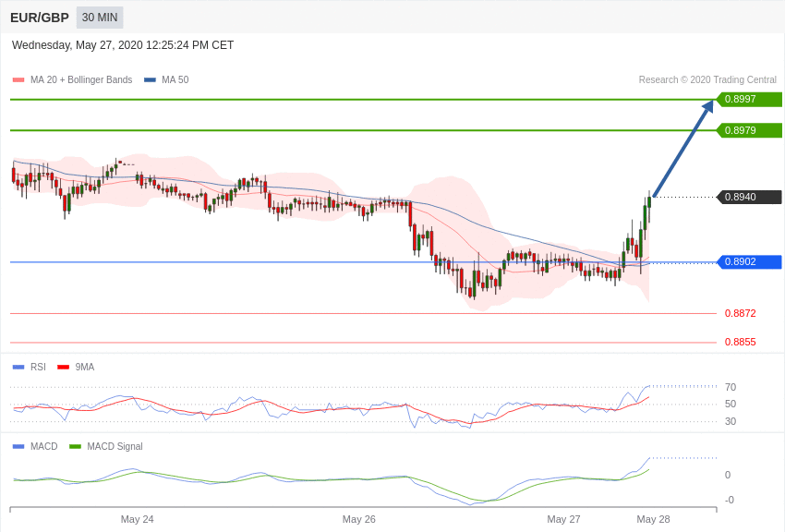Click the date and time line 'Wednesday, May 27, 2020 12:25:24 PM CET'
This screenshot has width=785, height=532.
click(123, 45)
